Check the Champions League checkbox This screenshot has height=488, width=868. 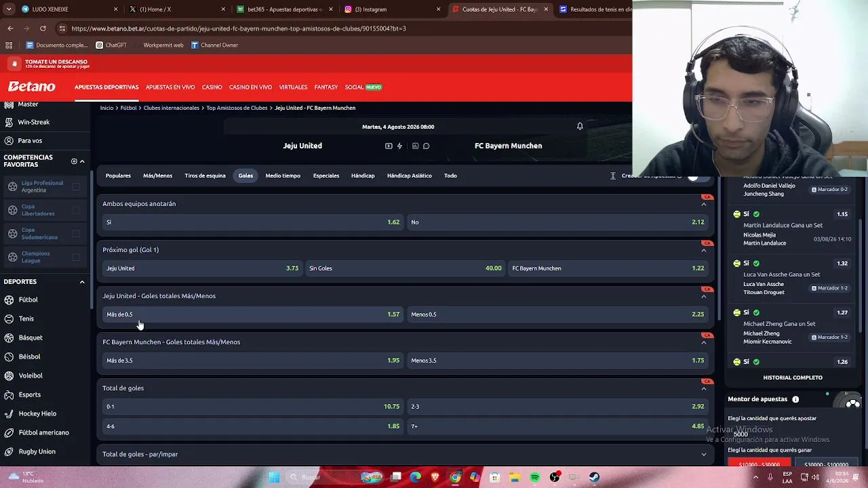click(76, 258)
